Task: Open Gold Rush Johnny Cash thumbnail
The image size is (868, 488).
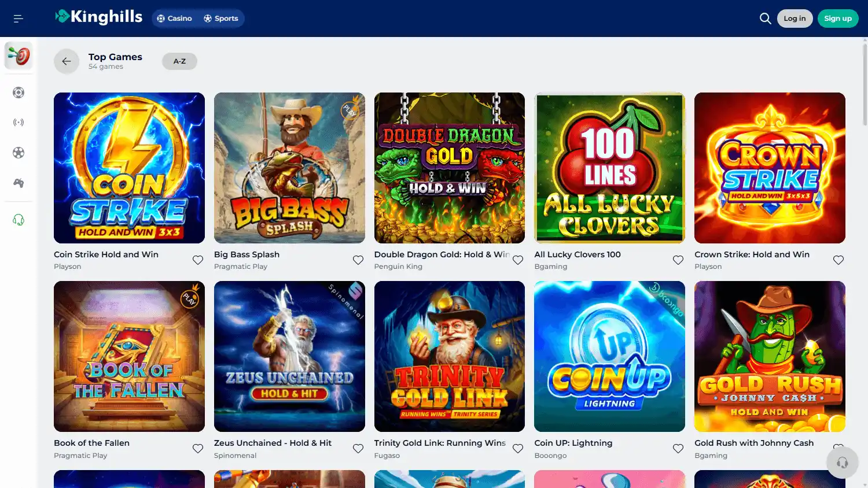Action: (770, 356)
